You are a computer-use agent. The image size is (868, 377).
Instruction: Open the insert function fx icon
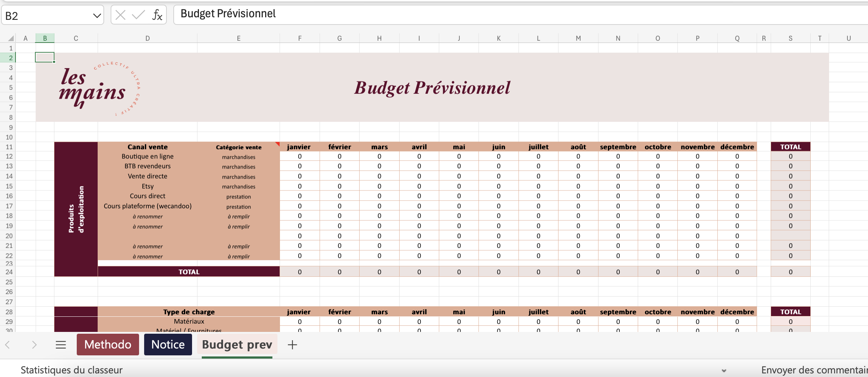tap(157, 15)
